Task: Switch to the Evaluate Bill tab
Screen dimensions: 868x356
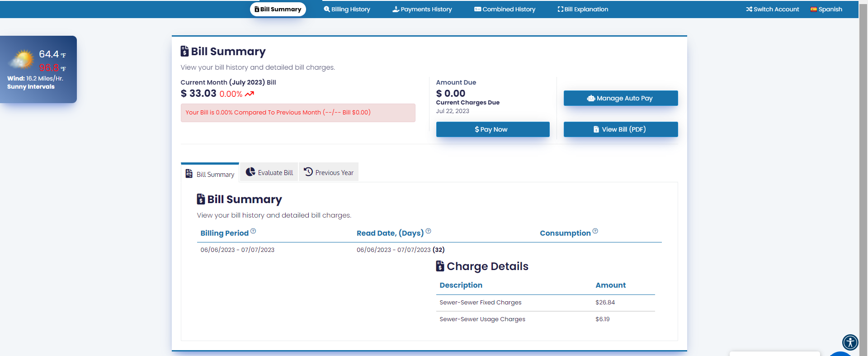Action: click(269, 172)
